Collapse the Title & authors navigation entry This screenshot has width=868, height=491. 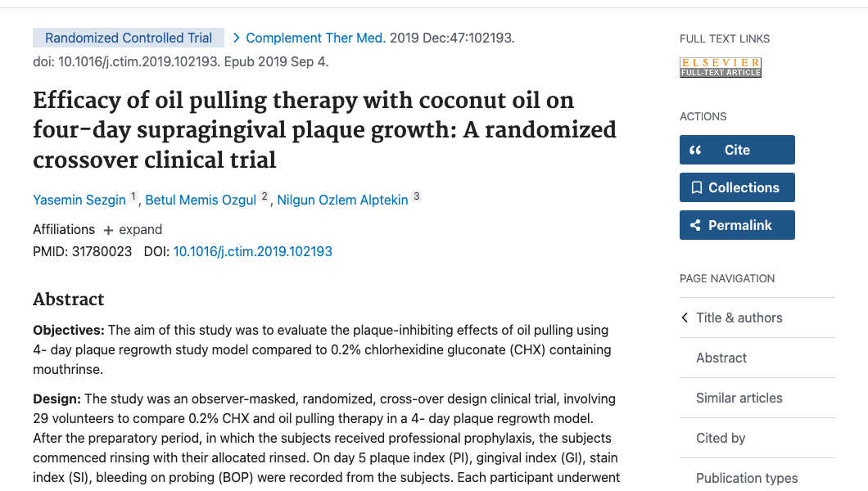pos(738,318)
